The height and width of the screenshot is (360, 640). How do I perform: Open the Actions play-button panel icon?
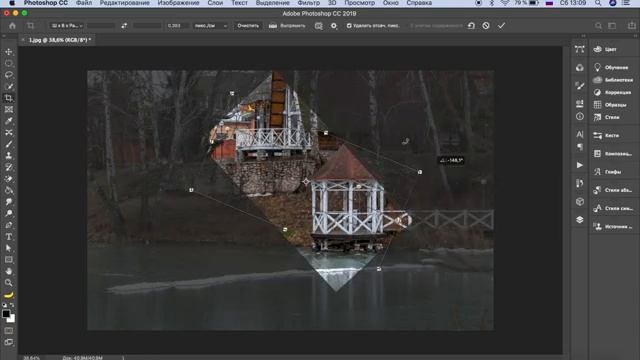point(580,165)
